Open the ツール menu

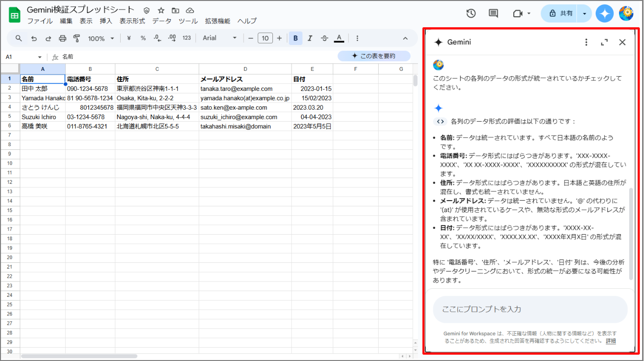(188, 21)
